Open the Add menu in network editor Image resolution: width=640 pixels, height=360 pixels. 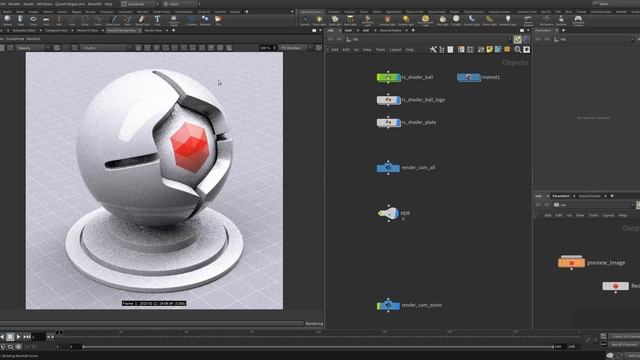[335, 50]
